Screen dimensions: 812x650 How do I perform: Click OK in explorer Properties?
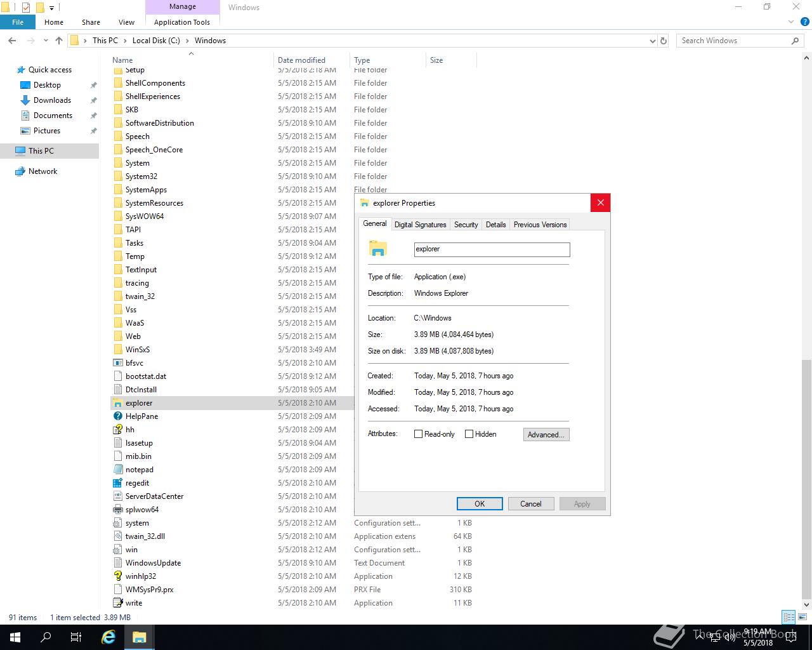pos(480,504)
